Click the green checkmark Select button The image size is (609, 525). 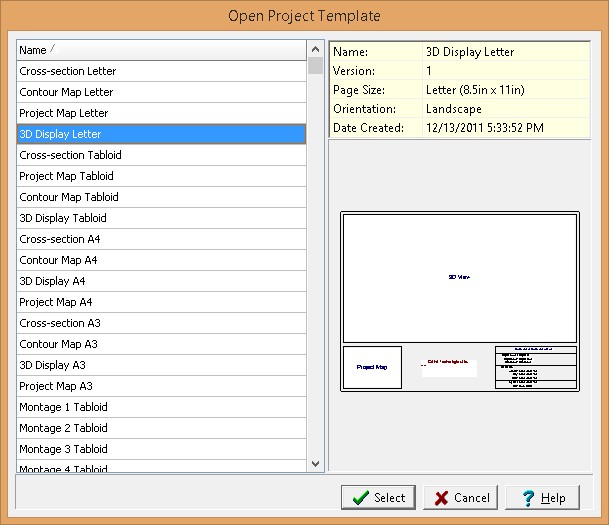pyautogui.click(x=377, y=497)
